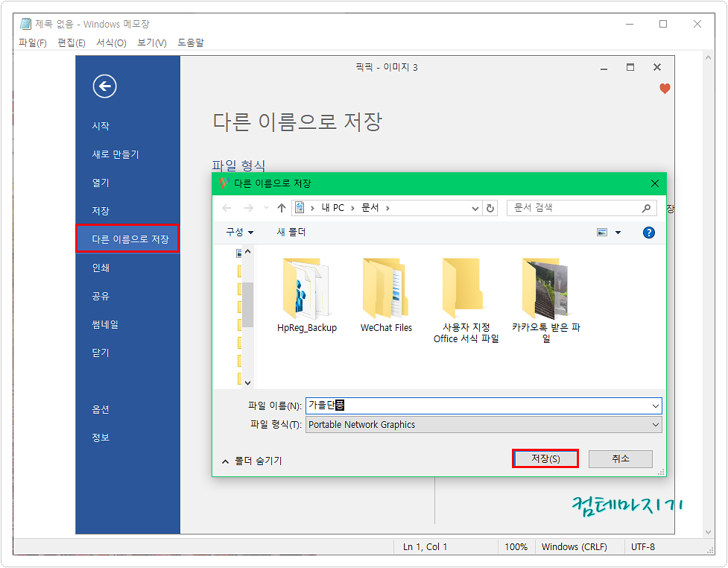Collapse folders with 폴더 숨기기

click(x=252, y=461)
